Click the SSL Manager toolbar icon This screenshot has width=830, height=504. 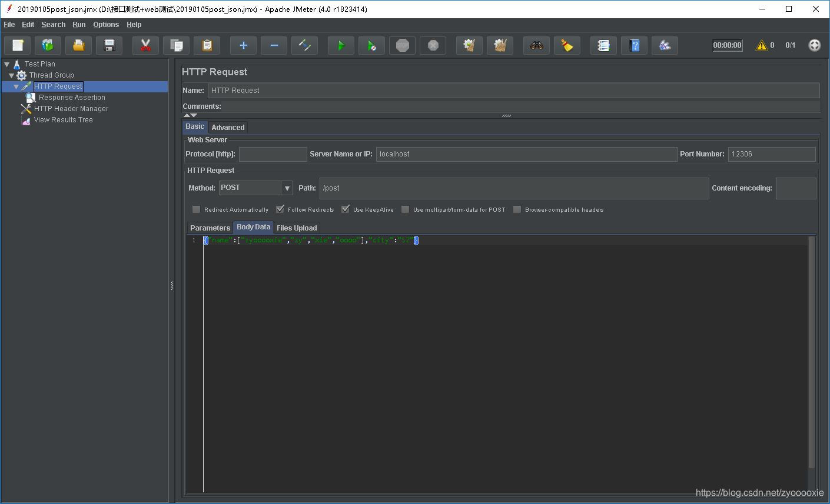665,45
